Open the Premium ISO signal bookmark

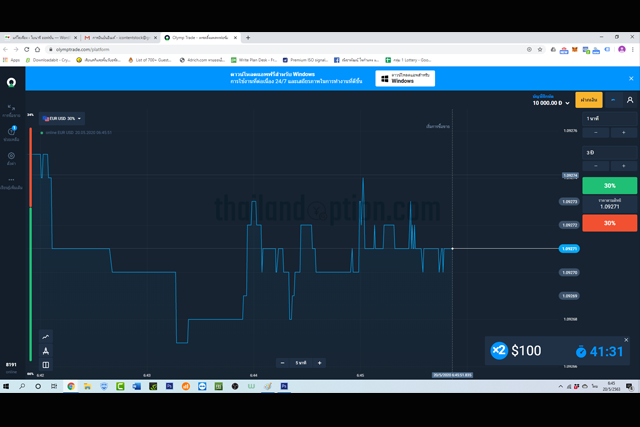(305, 60)
